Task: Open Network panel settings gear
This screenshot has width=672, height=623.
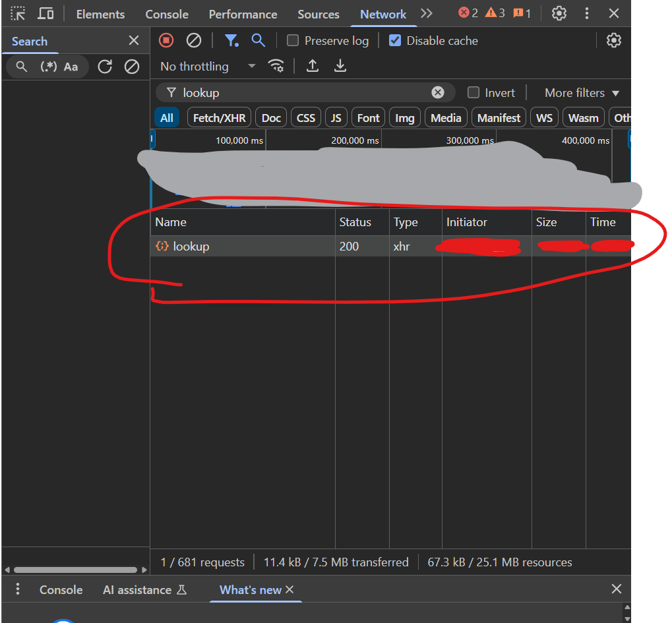Action: coord(613,41)
